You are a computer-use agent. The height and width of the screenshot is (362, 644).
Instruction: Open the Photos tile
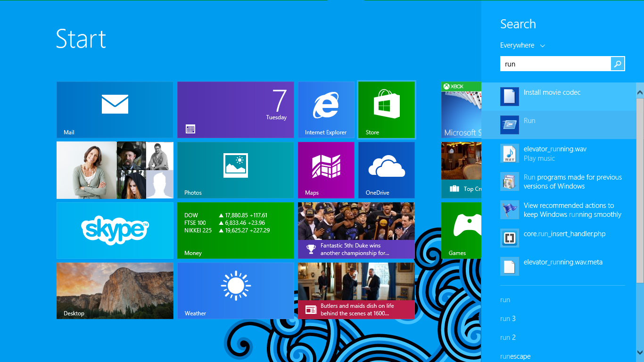[x=236, y=170]
